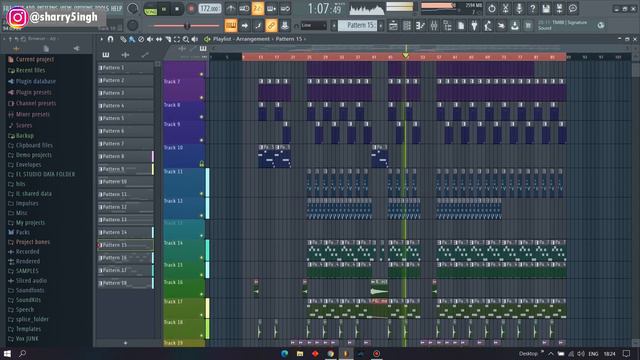Open the plug-shaped plugin picker icon
Screen dimensions: 640x360
tap(474, 26)
